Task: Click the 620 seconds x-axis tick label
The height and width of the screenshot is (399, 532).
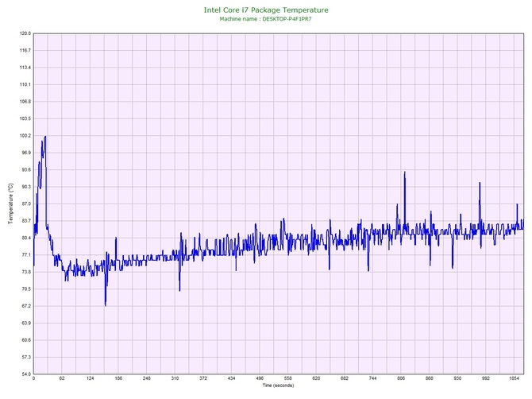Action: click(316, 378)
